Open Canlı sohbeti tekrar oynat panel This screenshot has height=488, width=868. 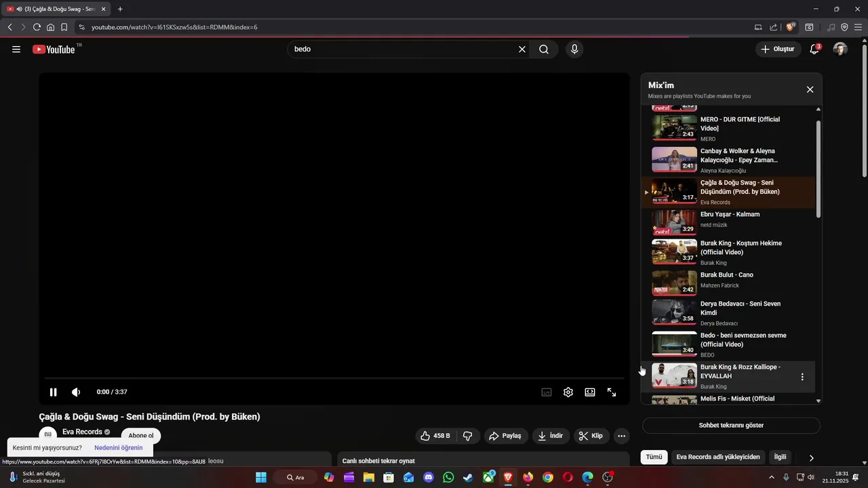tap(484, 461)
